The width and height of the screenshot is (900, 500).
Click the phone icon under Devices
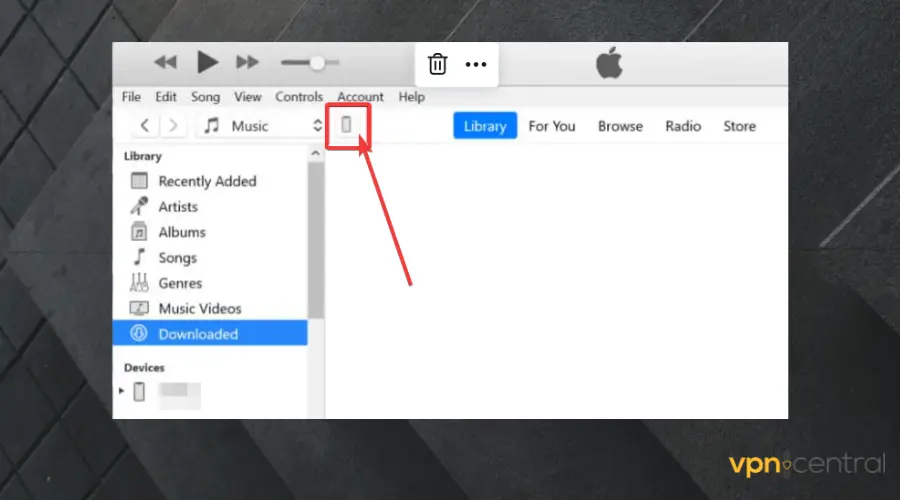coord(139,392)
